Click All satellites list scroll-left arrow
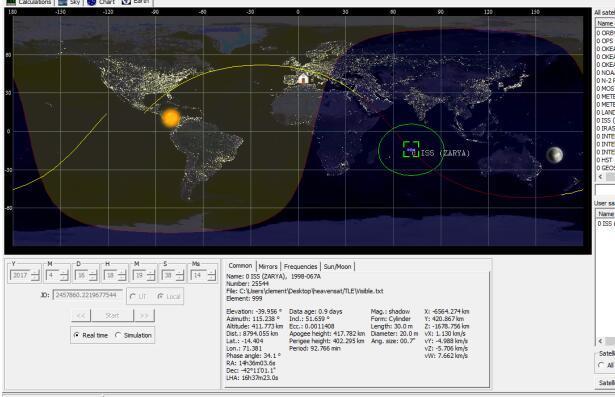Screen dimensions: 615x397 coord(600,177)
